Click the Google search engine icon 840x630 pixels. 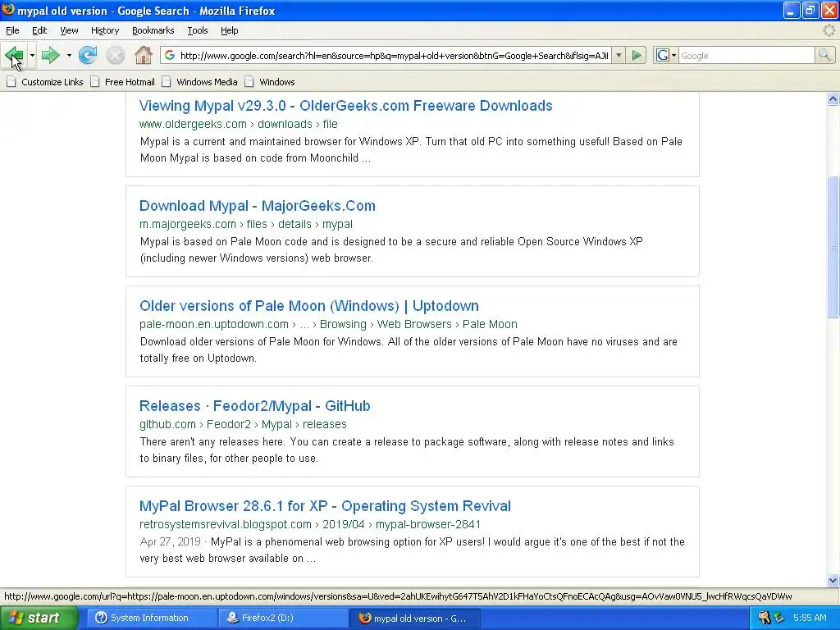point(662,55)
